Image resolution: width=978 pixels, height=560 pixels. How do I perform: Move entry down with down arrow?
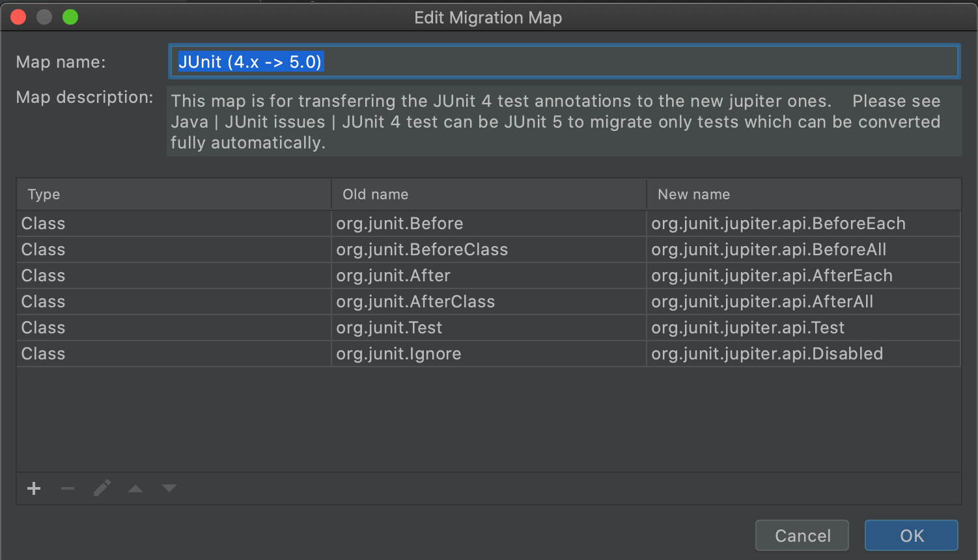click(x=169, y=488)
